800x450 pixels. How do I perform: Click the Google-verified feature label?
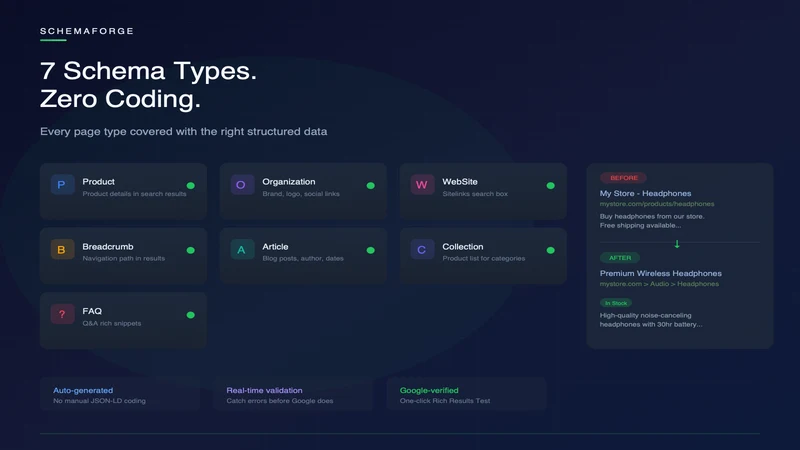(429, 390)
